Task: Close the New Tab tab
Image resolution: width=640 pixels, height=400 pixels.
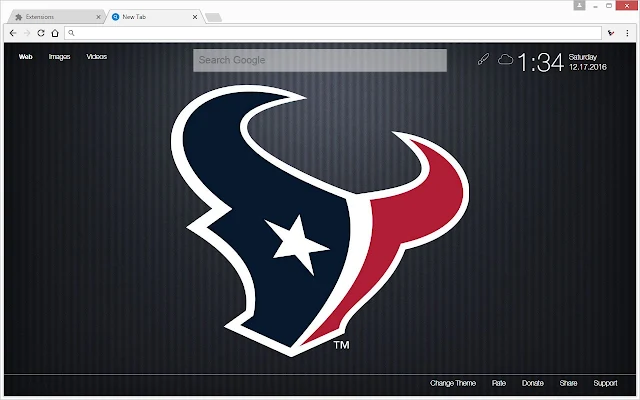Action: coord(195,17)
